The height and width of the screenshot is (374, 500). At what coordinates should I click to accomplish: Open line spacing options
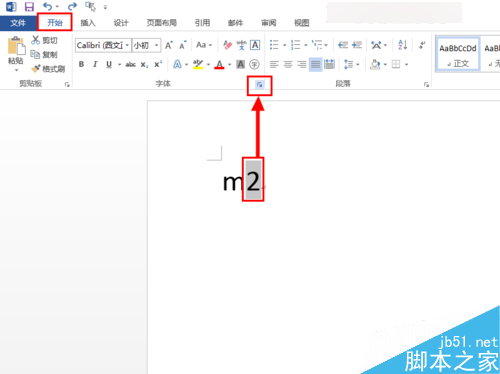[x=348, y=64]
